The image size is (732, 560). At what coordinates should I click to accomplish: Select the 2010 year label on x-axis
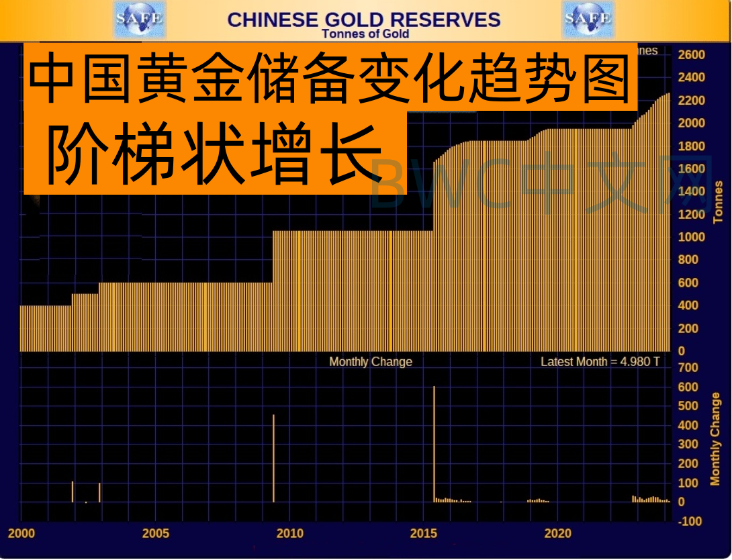289,534
